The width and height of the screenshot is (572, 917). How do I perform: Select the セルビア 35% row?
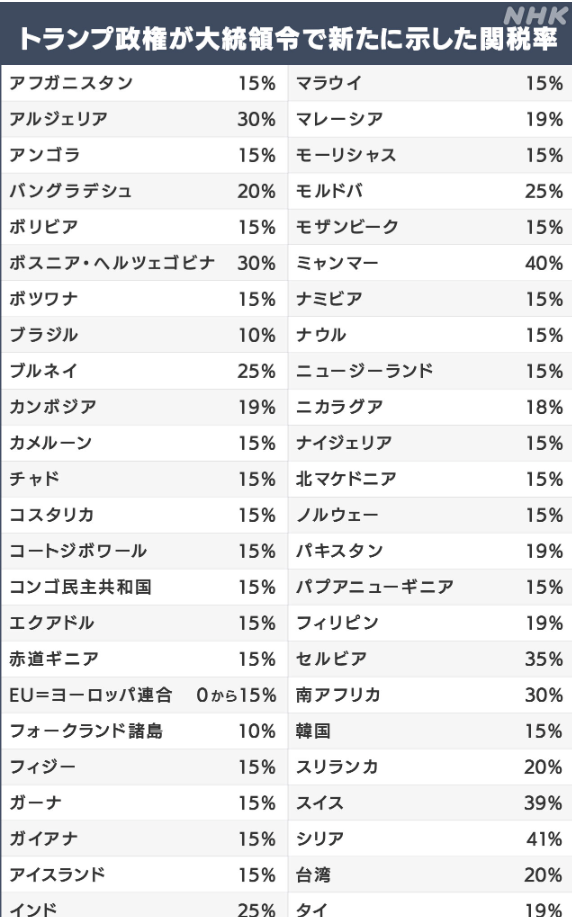(x=430, y=659)
